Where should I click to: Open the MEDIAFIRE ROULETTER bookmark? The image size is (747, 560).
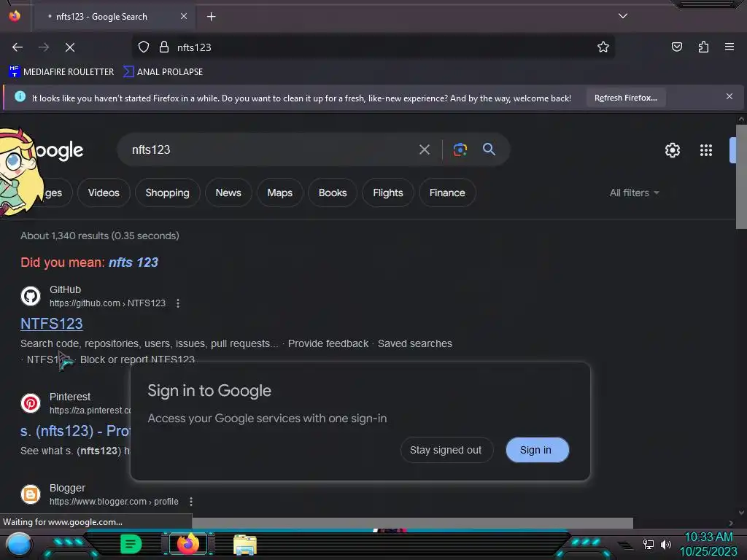tap(61, 72)
